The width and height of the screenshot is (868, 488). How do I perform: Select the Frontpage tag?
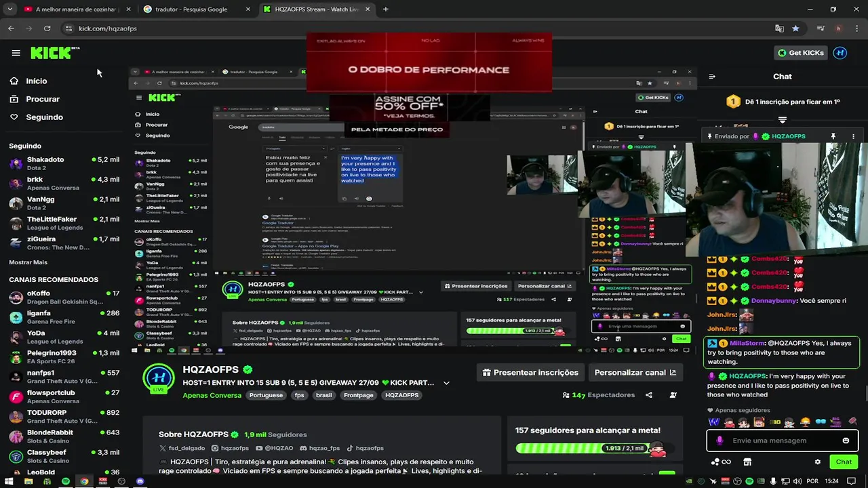358,395
